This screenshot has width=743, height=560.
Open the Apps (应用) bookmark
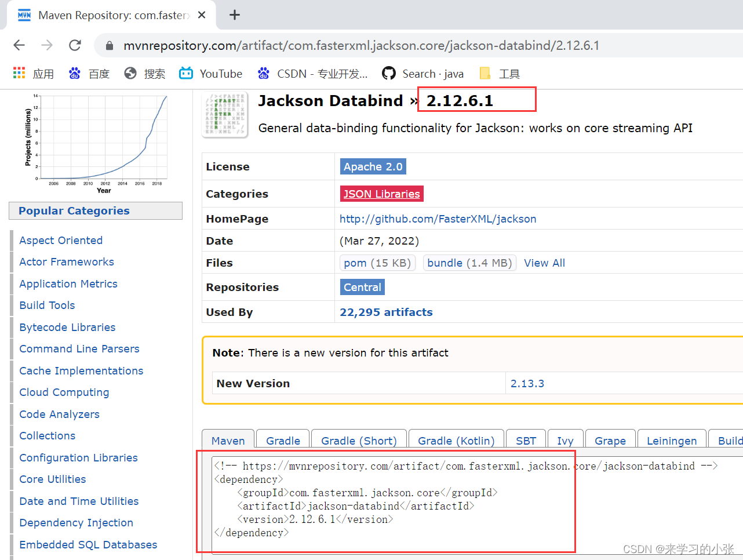pos(34,74)
